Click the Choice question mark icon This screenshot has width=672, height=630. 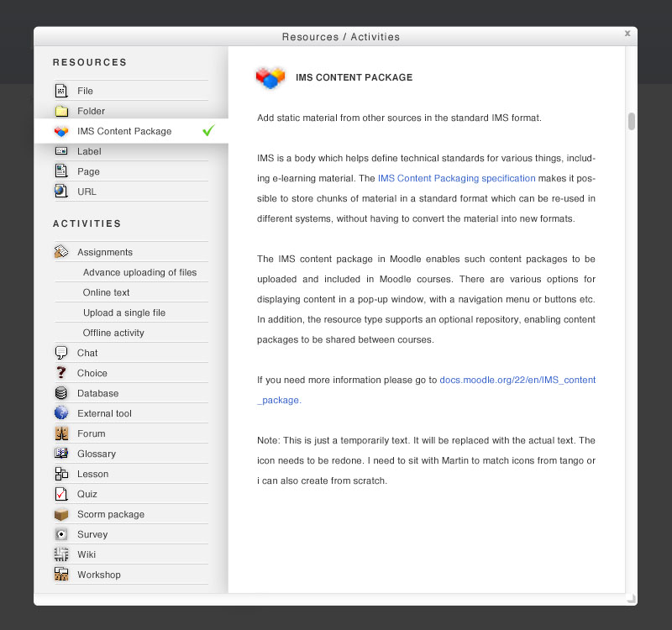tap(61, 372)
